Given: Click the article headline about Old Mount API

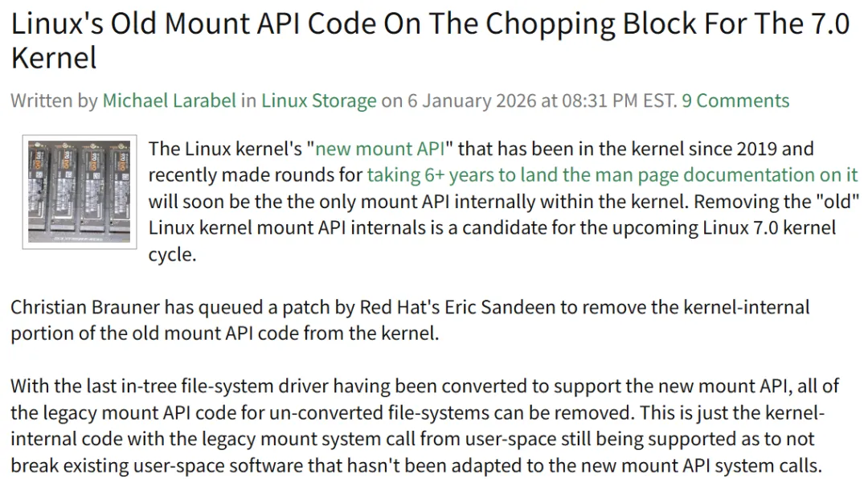Looking at the screenshot, I should point(430,40).
